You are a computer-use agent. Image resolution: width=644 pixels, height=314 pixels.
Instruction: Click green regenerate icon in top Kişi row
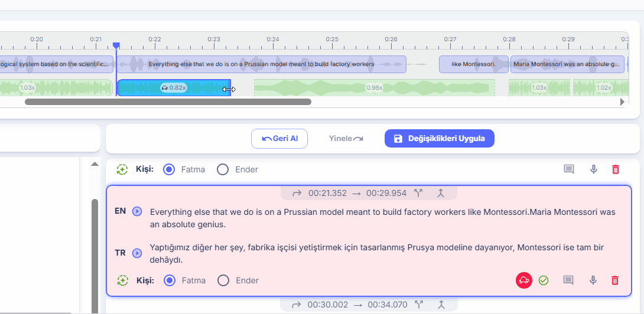(x=122, y=169)
